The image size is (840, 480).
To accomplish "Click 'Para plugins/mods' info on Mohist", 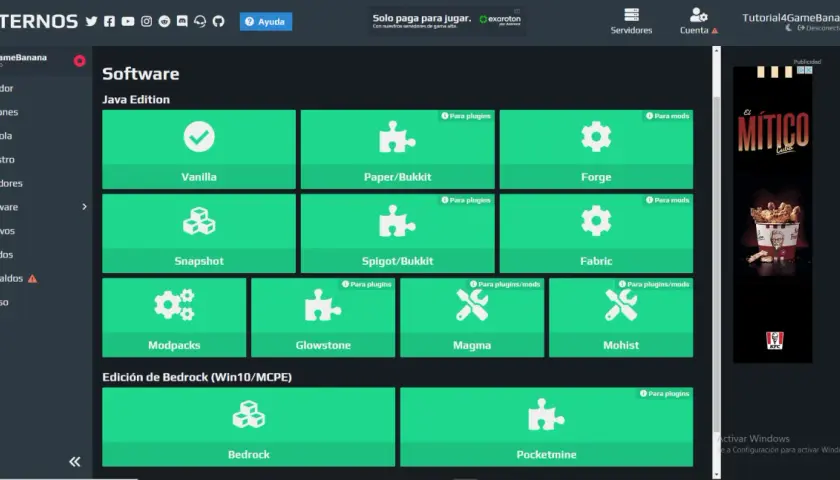I will pyautogui.click(x=654, y=284).
